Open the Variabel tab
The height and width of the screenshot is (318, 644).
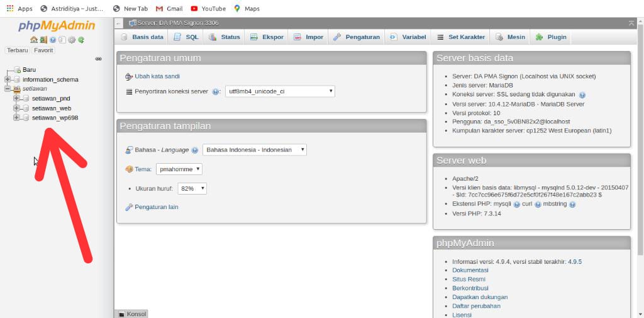click(x=408, y=37)
